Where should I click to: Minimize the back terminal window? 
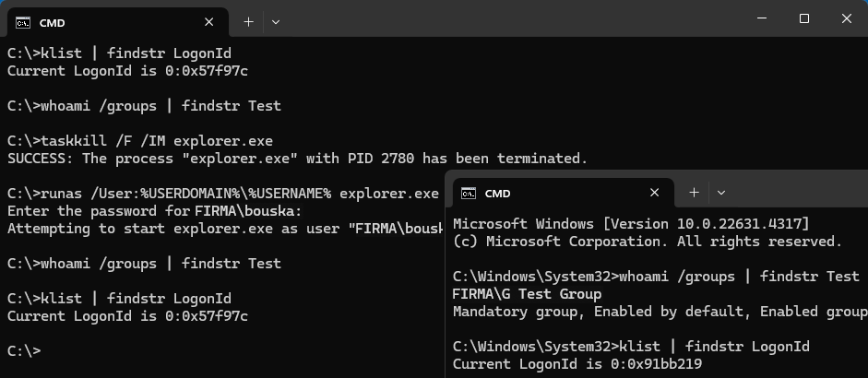(x=762, y=18)
